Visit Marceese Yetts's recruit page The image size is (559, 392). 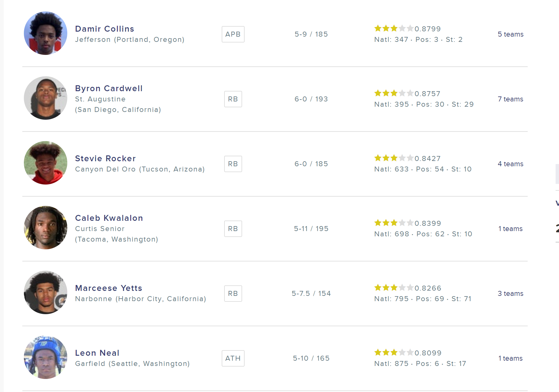pos(109,288)
